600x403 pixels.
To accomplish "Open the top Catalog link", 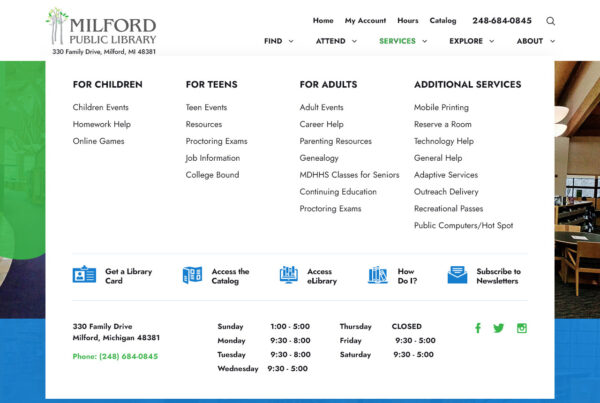I will click(x=443, y=21).
